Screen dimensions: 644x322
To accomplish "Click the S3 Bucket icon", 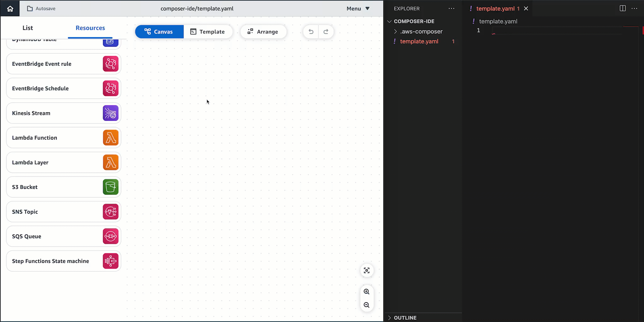I will [x=111, y=187].
